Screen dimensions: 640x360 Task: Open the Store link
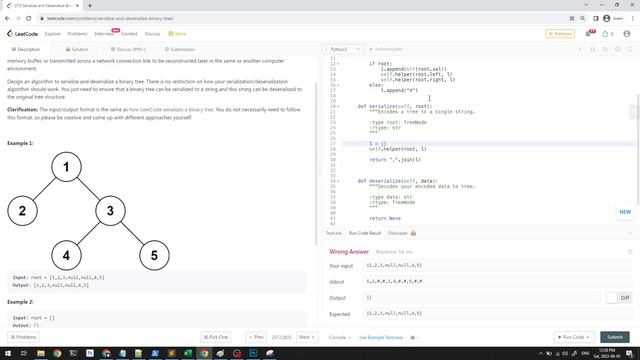point(177,34)
